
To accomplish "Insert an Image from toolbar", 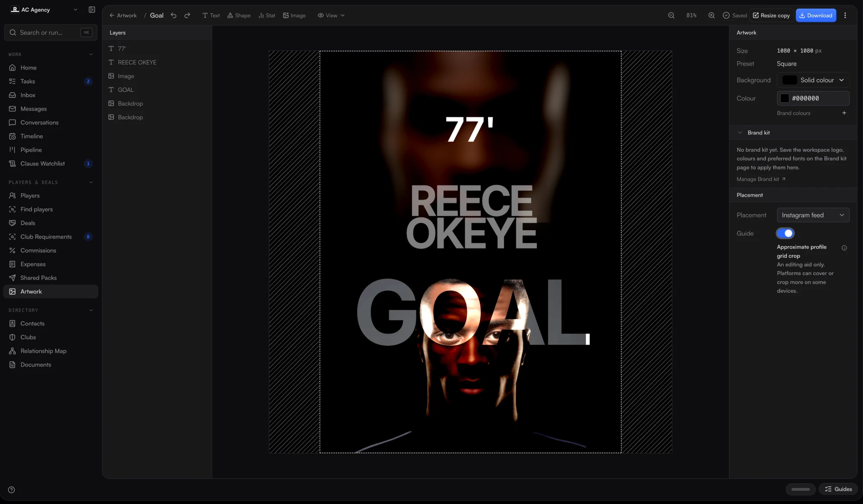I will 294,16.
